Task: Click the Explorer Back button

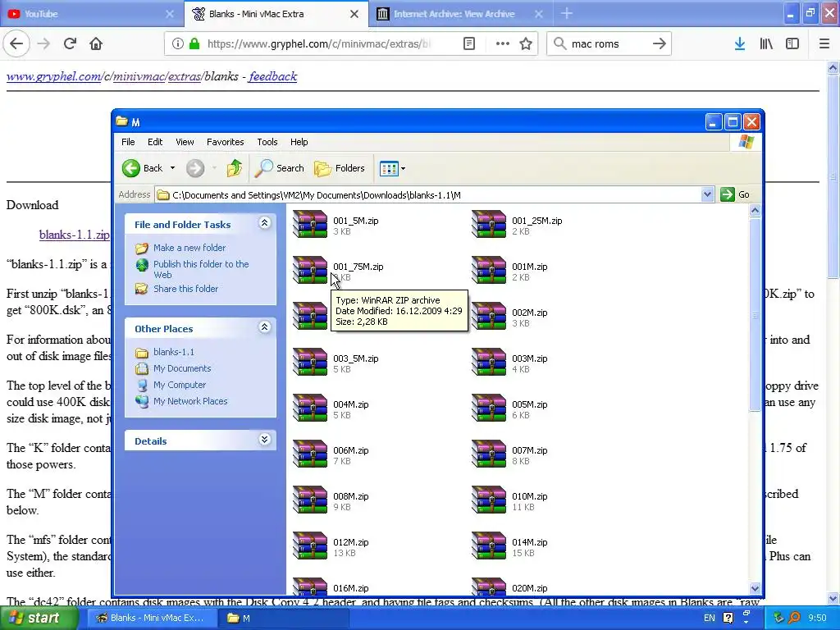Action: click(142, 168)
